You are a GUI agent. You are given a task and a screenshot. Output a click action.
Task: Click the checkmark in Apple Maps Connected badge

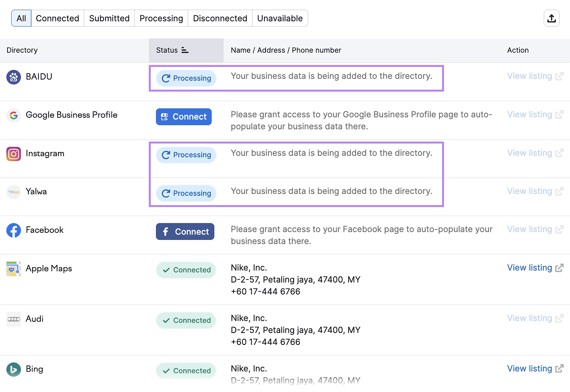(167, 269)
